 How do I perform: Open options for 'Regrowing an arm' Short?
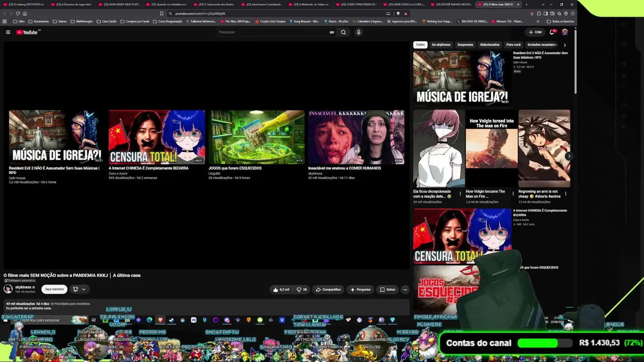pos(566,194)
